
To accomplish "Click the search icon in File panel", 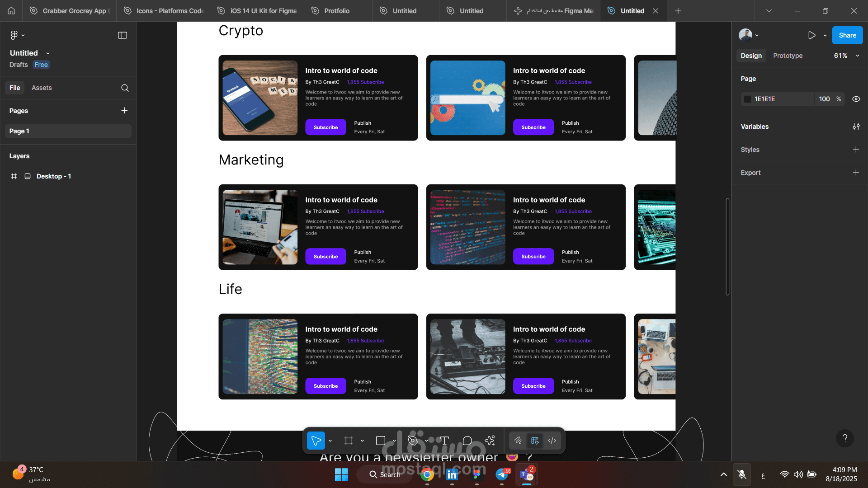I will (x=125, y=88).
